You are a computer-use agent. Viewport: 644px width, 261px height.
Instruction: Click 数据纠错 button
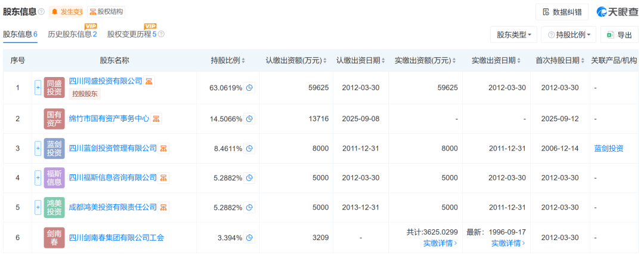[562, 12]
